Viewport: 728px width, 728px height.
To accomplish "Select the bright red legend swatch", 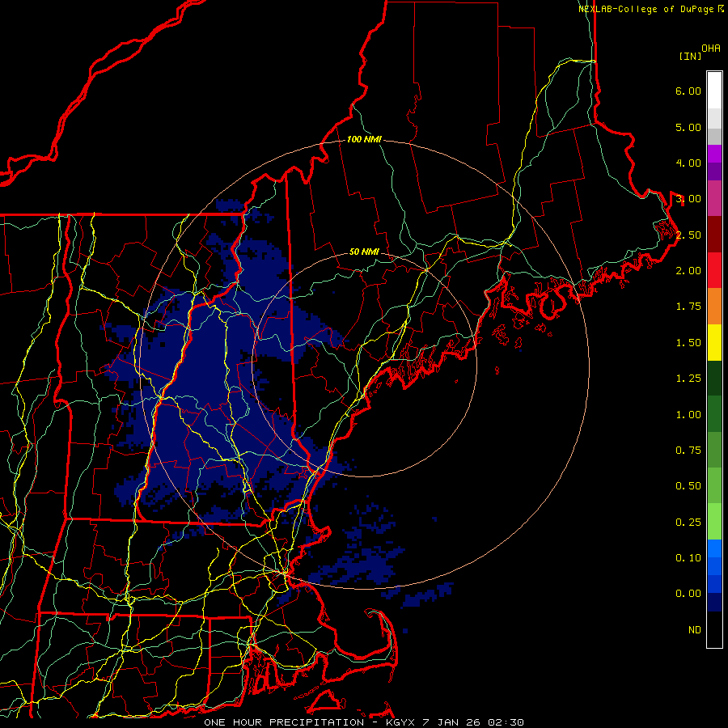I will pos(714,270).
